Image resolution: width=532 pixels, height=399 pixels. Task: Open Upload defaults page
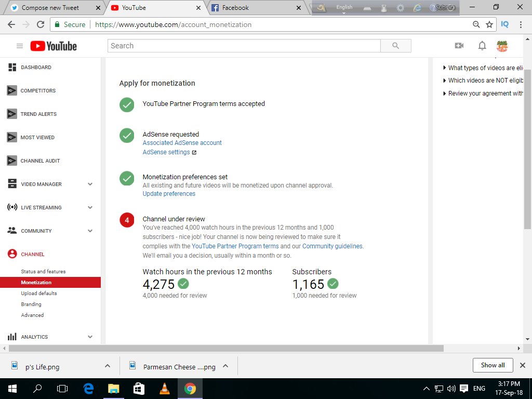coord(39,293)
